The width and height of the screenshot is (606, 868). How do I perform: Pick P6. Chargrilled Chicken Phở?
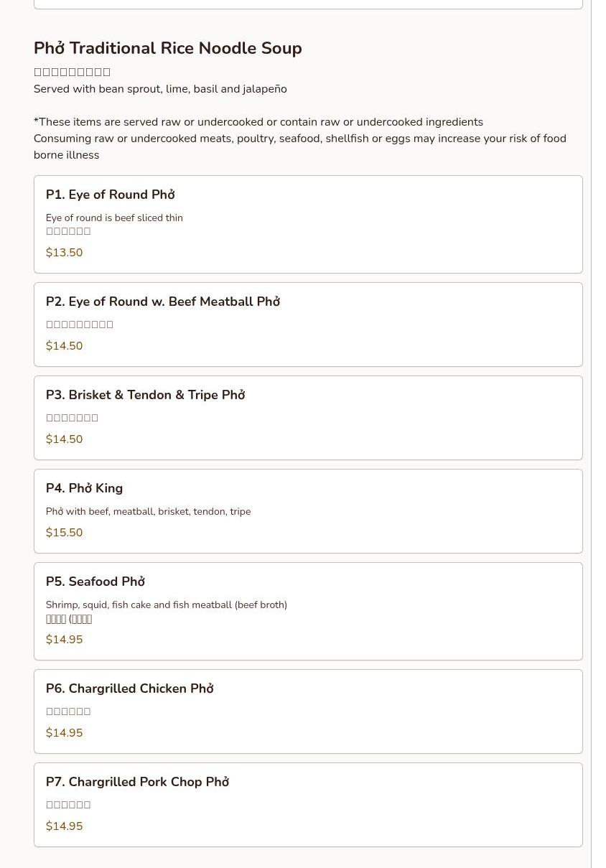click(x=130, y=689)
